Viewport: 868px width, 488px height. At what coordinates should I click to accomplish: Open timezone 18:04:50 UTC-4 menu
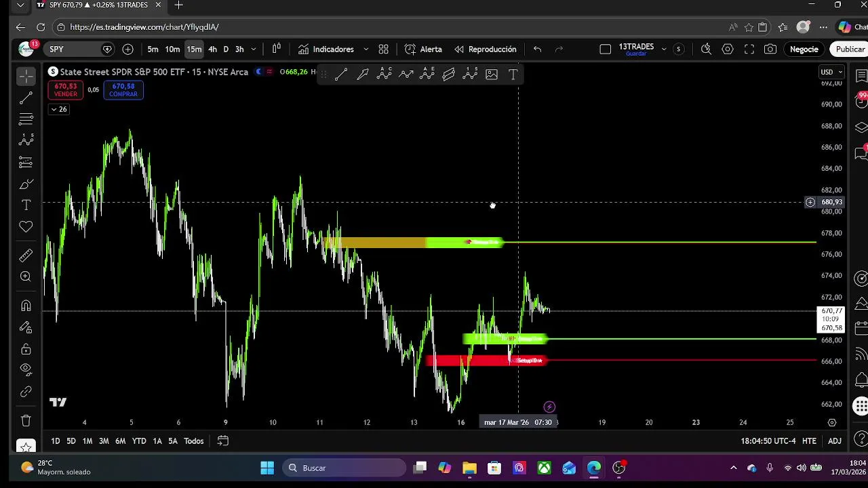coord(768,441)
